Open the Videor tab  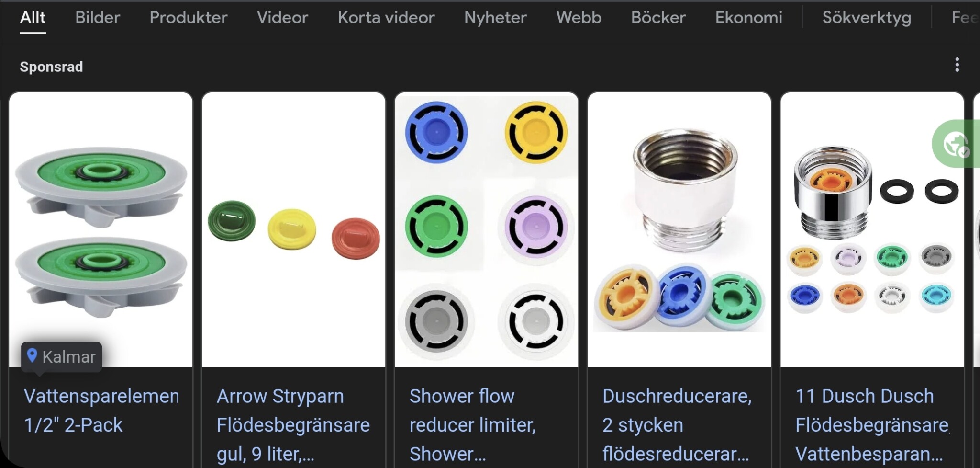pyautogui.click(x=282, y=17)
